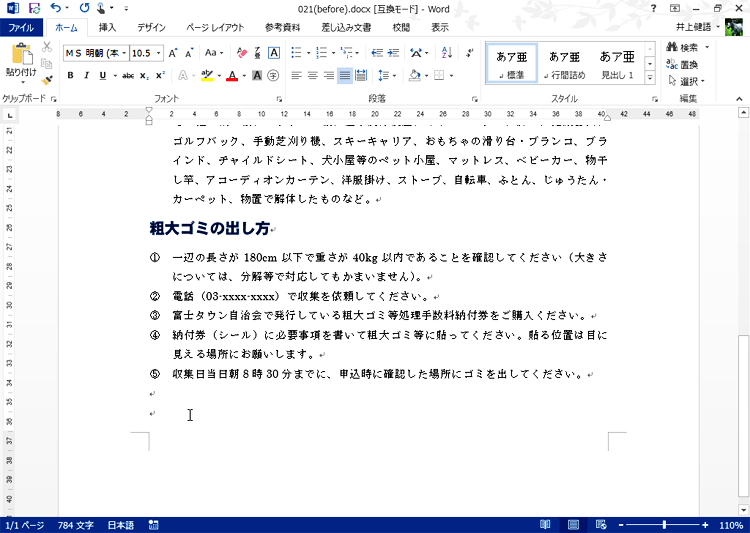
Task: Apply paragraph shading fill bucket
Action: pyautogui.click(x=415, y=76)
